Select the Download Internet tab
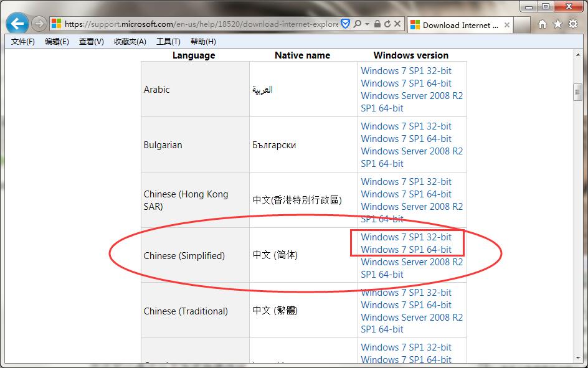Image resolution: width=588 pixels, height=368 pixels. [x=460, y=25]
